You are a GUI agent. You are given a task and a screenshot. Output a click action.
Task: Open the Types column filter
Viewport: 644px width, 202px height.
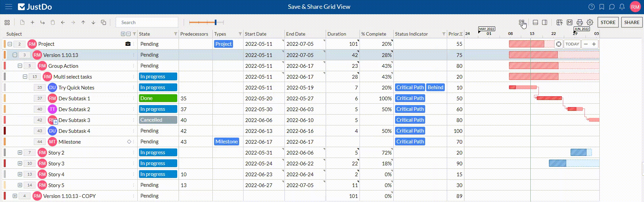click(240, 34)
